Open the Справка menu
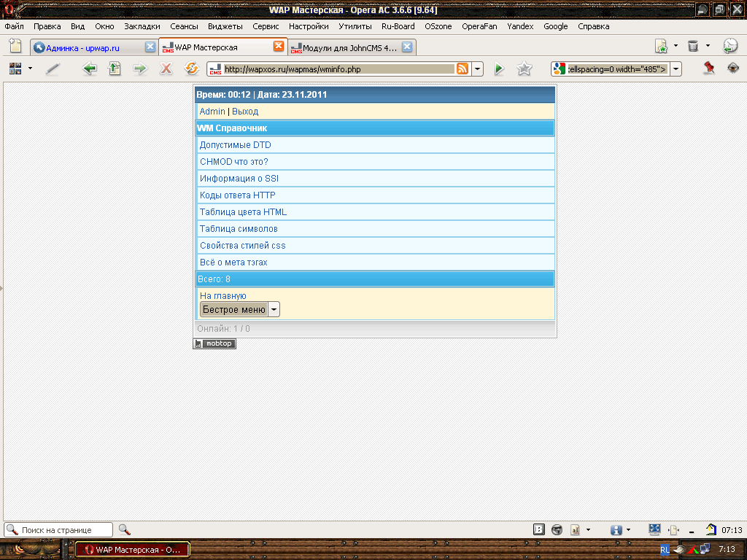Screen dimensions: 747x560 pos(593,26)
